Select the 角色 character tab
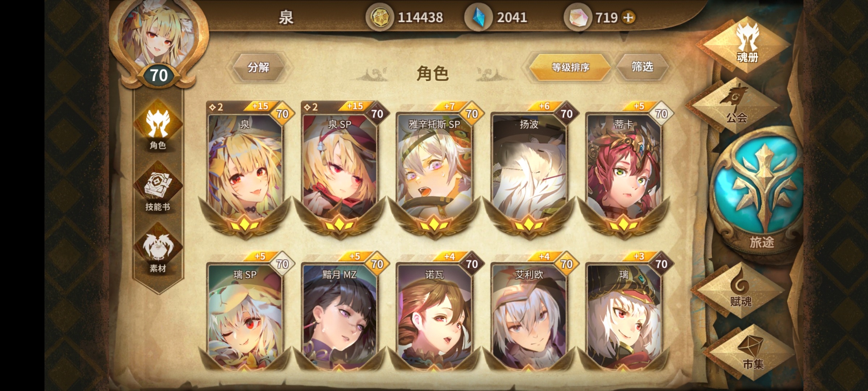The width and height of the screenshot is (868, 391). [158, 125]
